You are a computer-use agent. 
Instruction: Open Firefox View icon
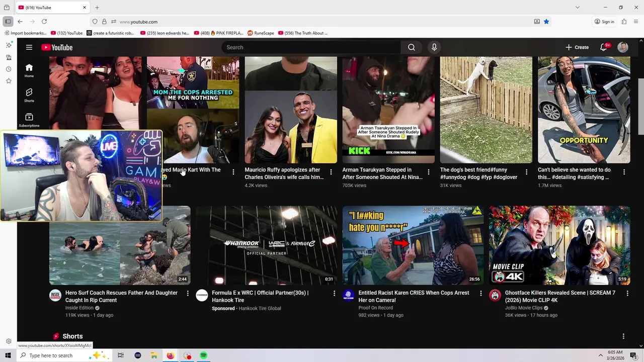point(7,8)
